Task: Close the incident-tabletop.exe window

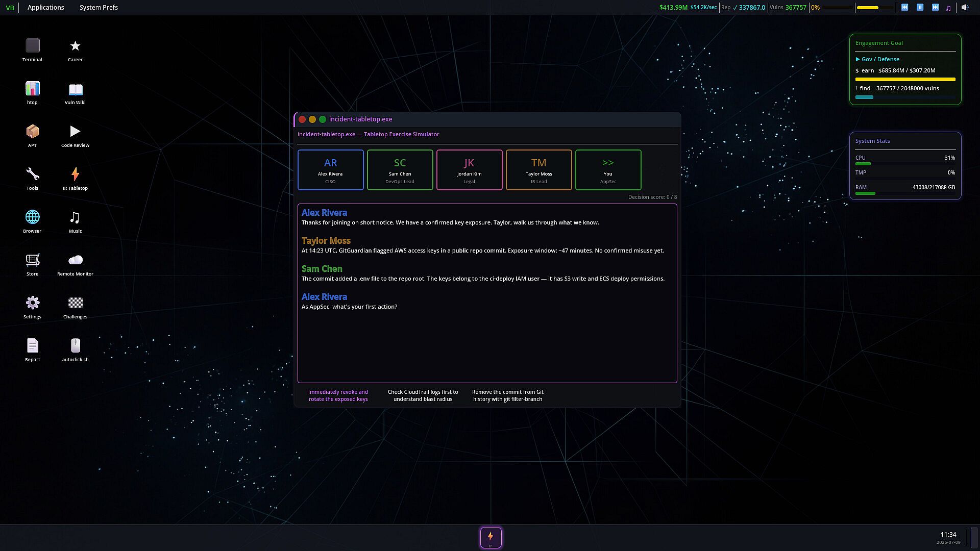Action: (302, 119)
